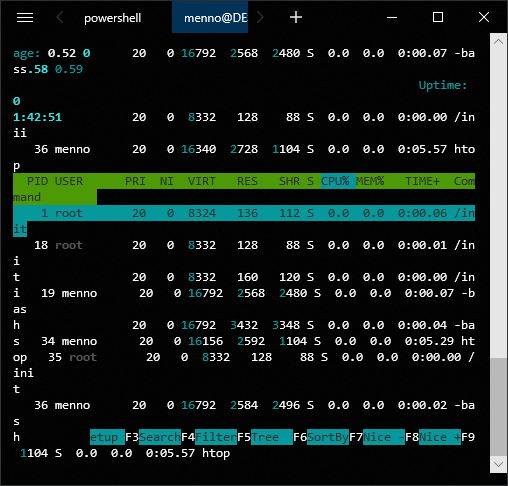Go to next tab arrow

[x=260, y=17]
